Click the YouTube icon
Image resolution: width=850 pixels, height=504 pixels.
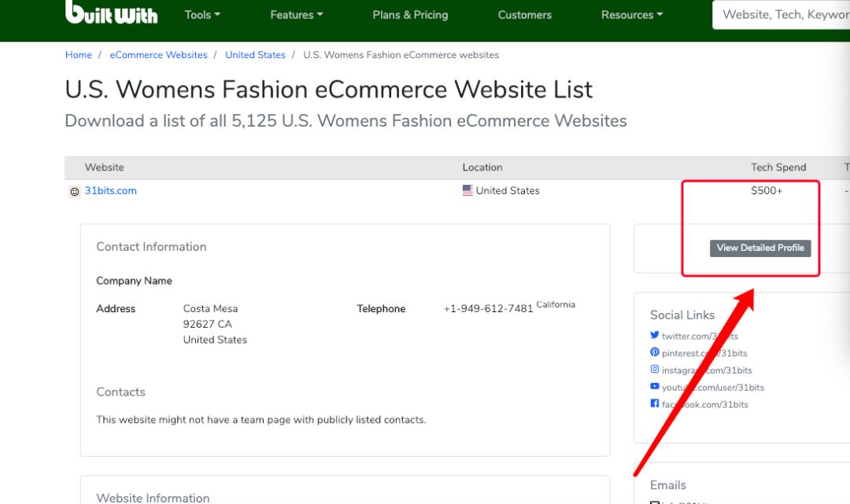(654, 387)
